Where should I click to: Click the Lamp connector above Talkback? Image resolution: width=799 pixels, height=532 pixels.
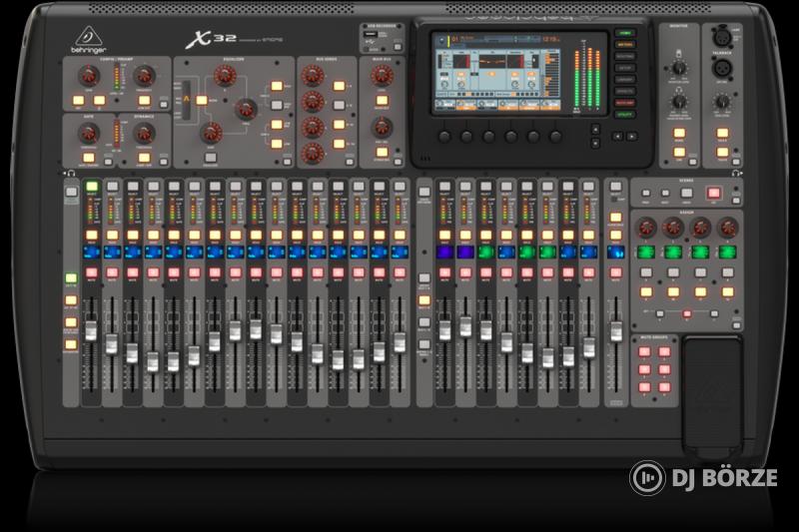721,36
